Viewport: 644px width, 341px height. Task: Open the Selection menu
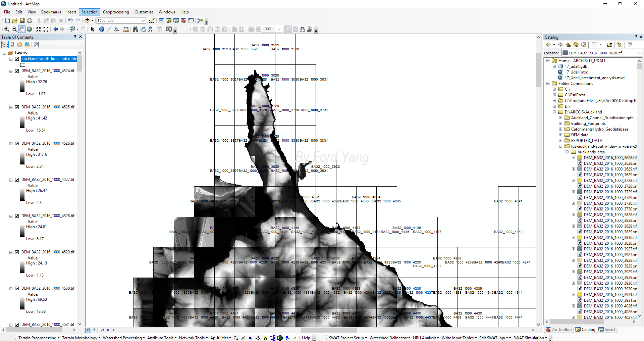[90, 12]
